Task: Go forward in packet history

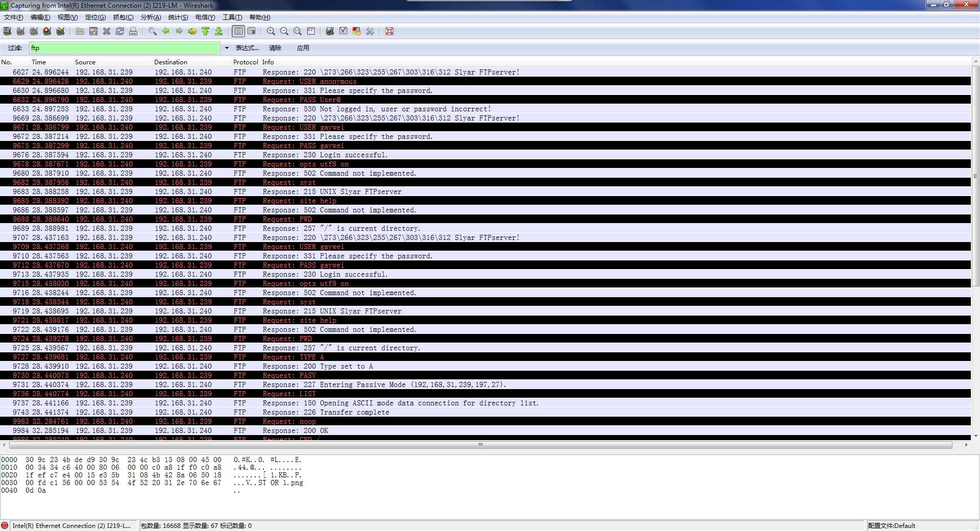Action: pos(179,31)
